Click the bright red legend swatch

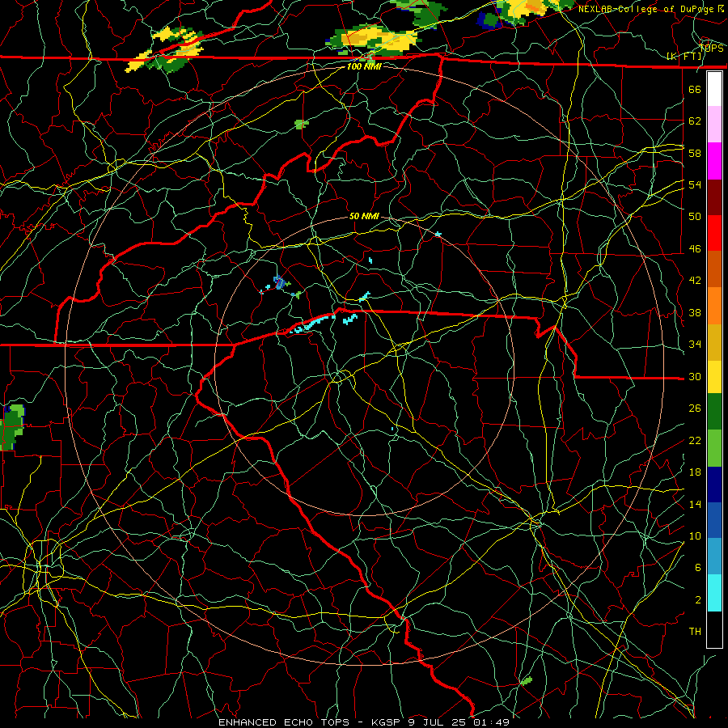[x=714, y=233]
